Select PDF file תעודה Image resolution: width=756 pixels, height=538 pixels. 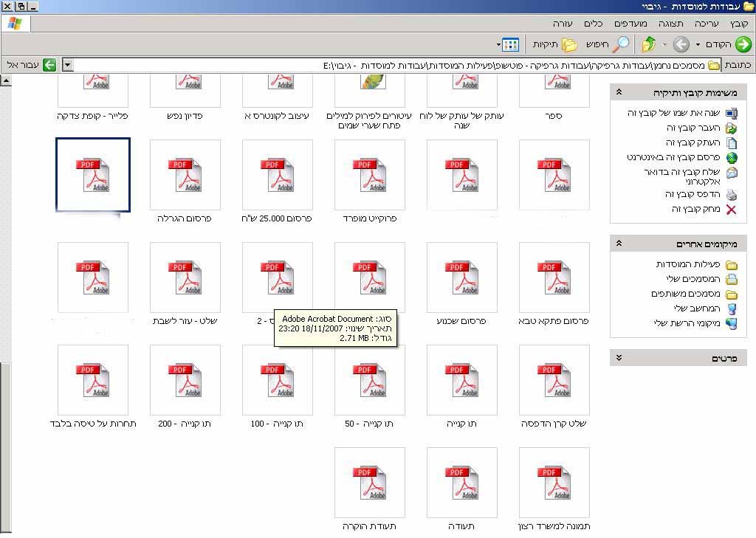(462, 483)
